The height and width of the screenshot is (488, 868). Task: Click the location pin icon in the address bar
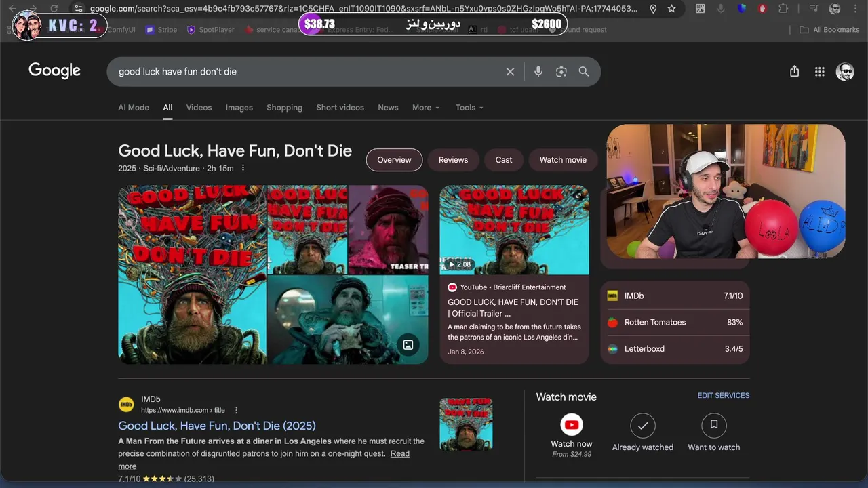click(653, 9)
